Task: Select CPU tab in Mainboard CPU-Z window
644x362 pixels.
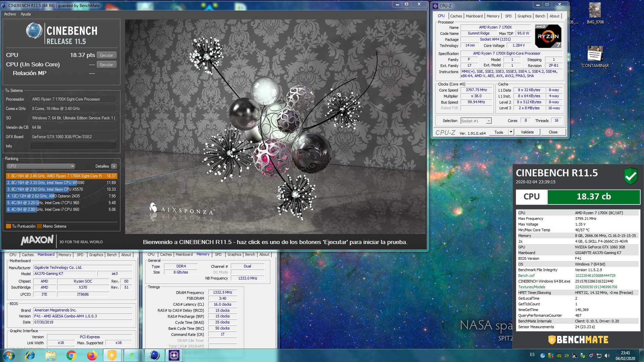Action: pos(13,255)
